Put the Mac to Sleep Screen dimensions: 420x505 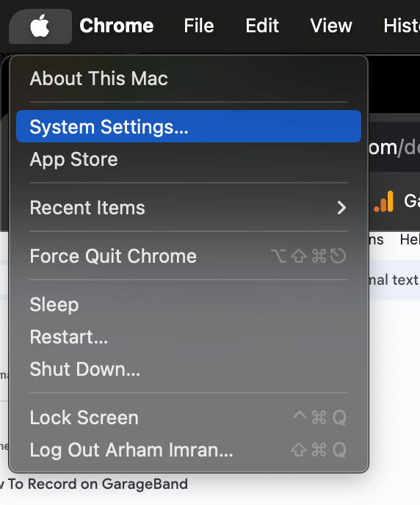point(189,305)
